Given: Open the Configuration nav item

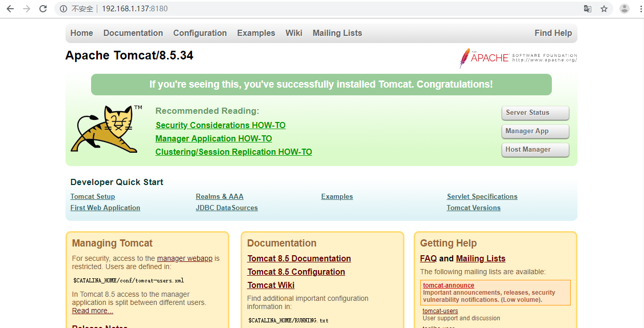Looking at the screenshot, I should 200,33.
